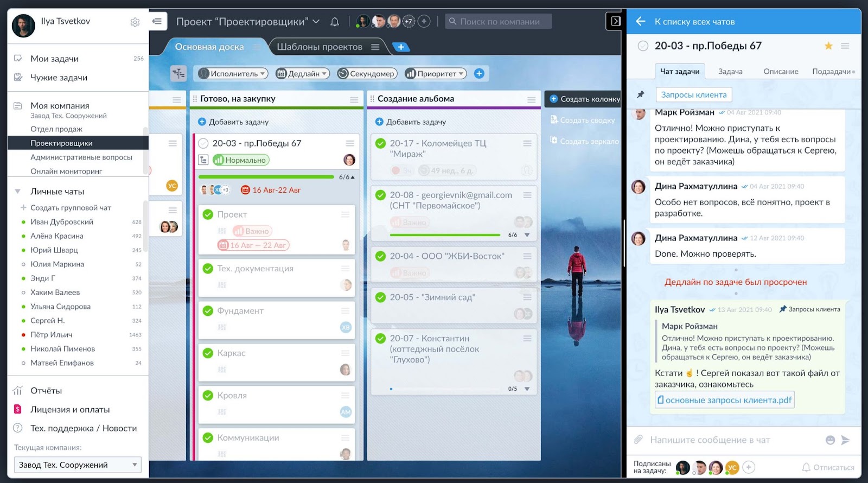This screenshot has height=483, width=868.
Task: Toggle completion circle in task panel header
Action: [x=643, y=46]
